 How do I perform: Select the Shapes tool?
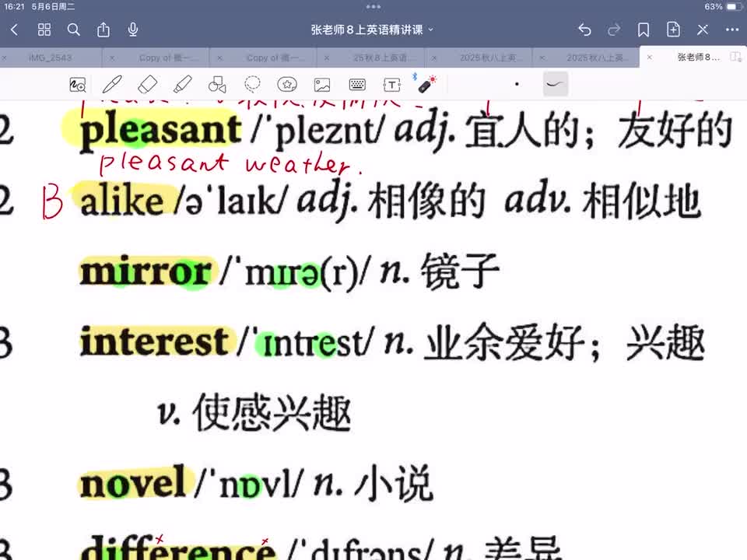point(217,85)
